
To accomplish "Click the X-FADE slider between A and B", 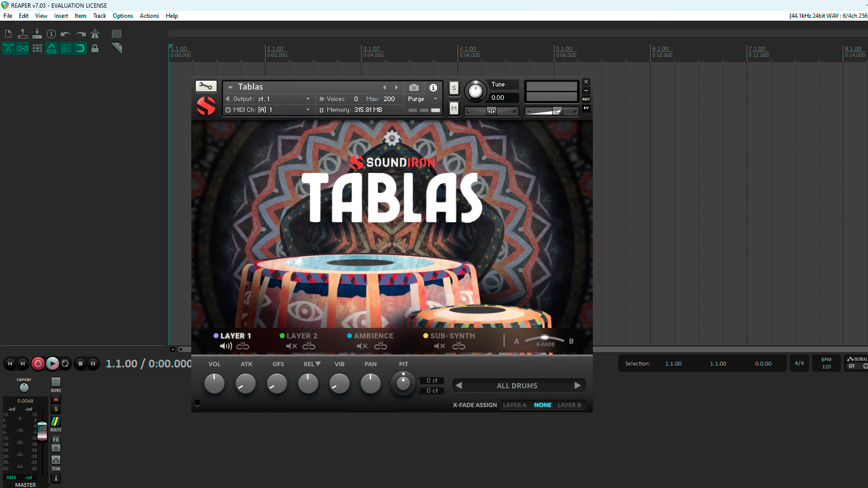I will coord(545,339).
